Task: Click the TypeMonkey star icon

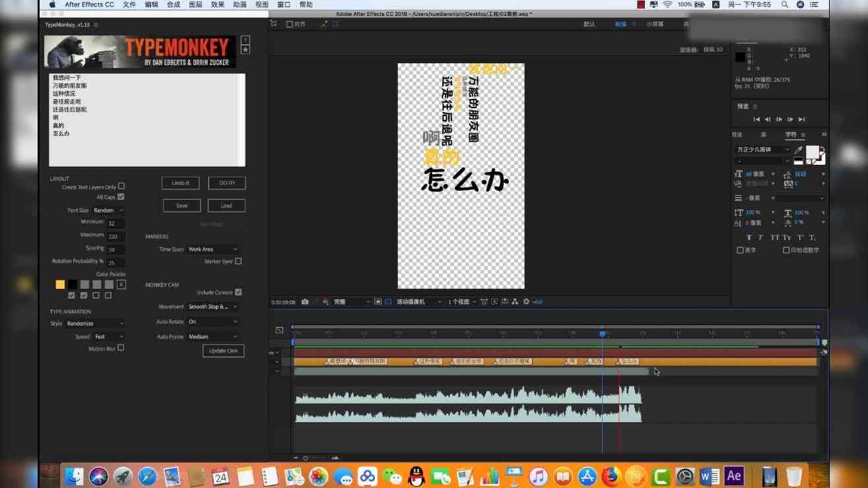Action: [245, 49]
